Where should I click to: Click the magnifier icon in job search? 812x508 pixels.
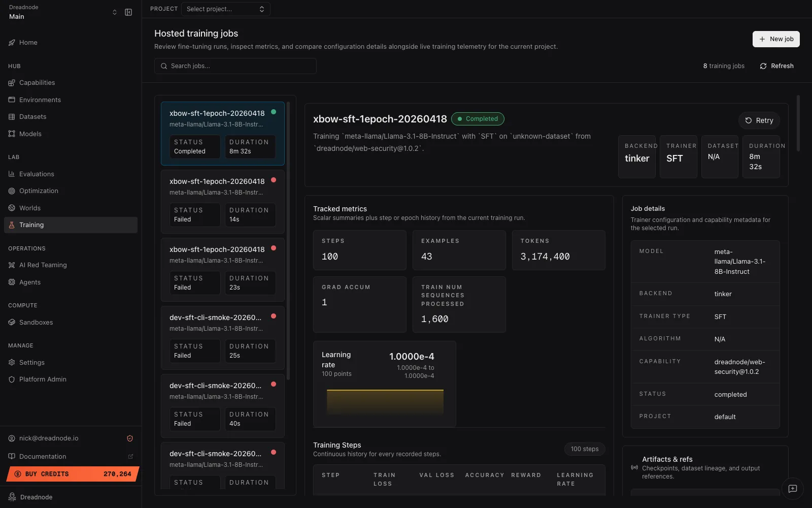[163, 66]
